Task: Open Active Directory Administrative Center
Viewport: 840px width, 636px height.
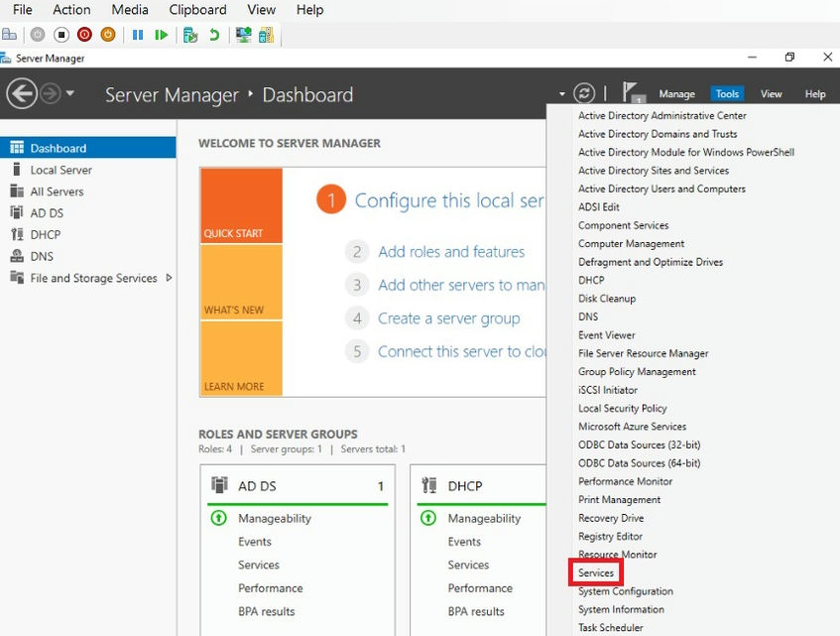Action: 662,115
